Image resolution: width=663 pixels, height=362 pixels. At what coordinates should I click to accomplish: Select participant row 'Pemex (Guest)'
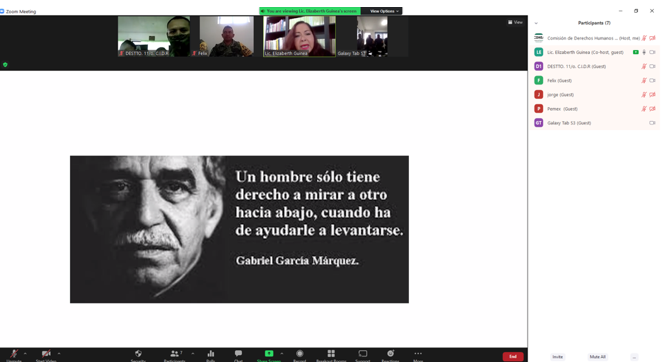pyautogui.click(x=594, y=109)
